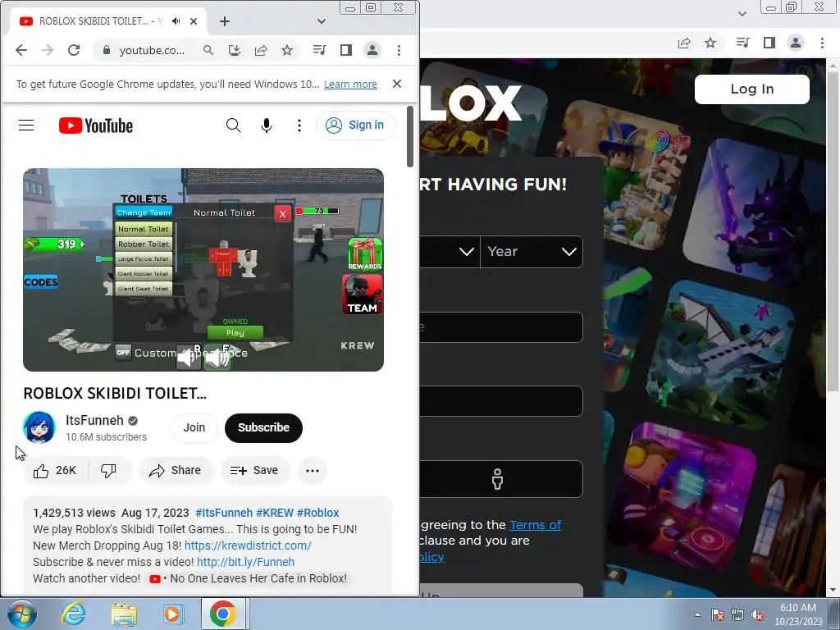Screen dimensions: 840x630
Task: Open Chrome menu in Roblox window
Action: (822, 43)
